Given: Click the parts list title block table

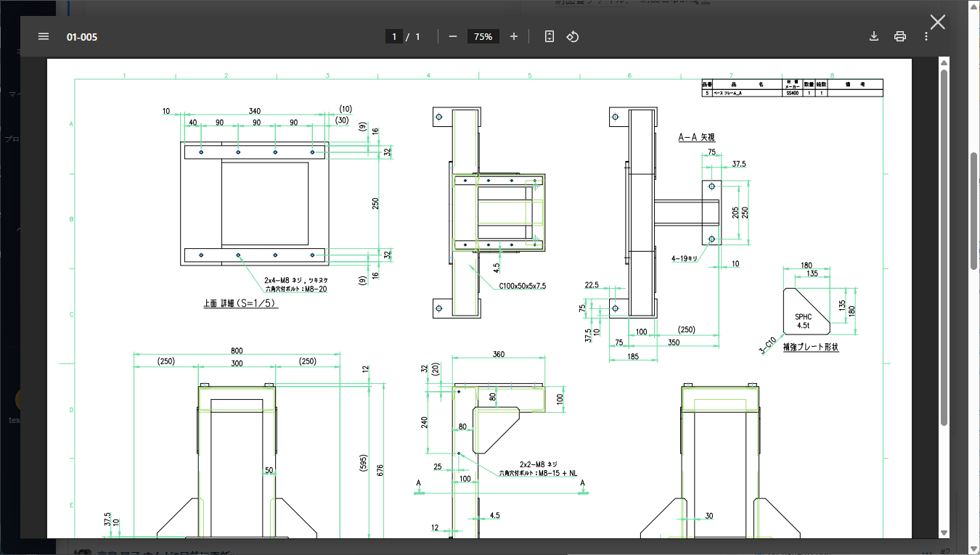Looking at the screenshot, I should pos(792,88).
